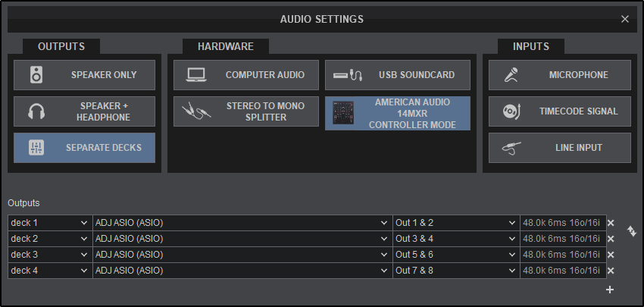Add a new output row with plus
Screen dimensions: 644x307
(x=610, y=290)
